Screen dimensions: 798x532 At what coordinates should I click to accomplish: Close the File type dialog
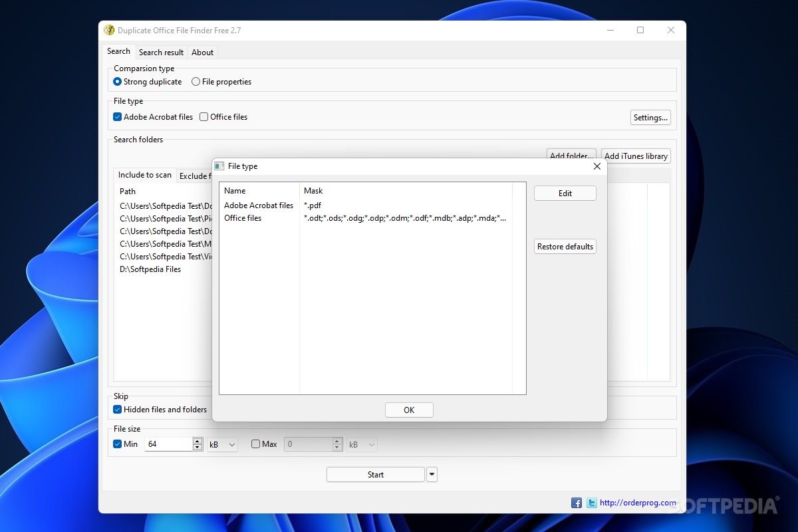coord(597,166)
